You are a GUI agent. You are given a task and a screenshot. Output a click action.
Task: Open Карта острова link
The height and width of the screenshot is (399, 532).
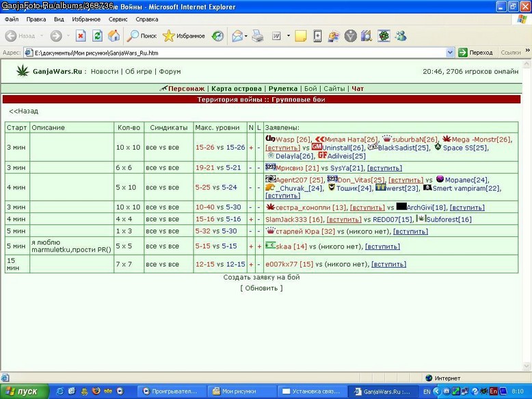tap(237, 89)
